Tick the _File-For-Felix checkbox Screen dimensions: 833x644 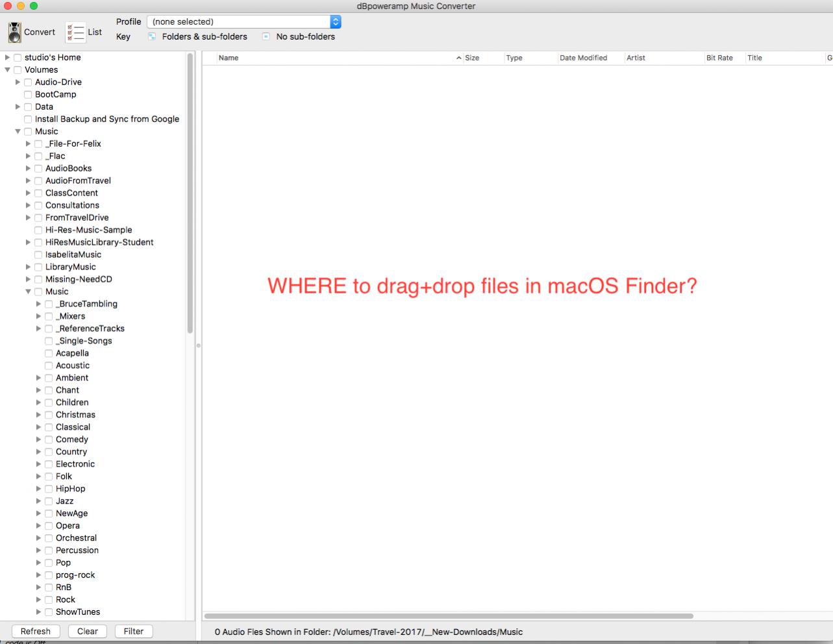point(38,144)
